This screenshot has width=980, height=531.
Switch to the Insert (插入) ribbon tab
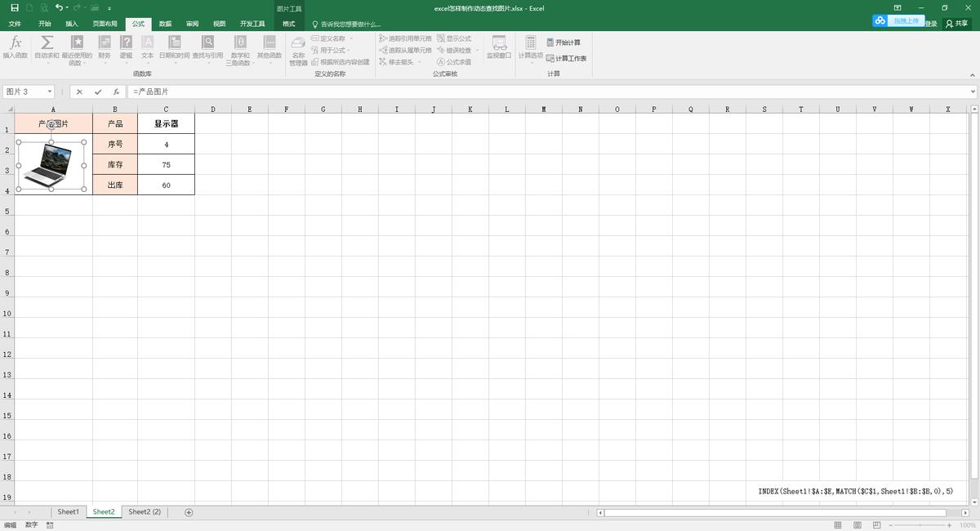(x=72, y=24)
